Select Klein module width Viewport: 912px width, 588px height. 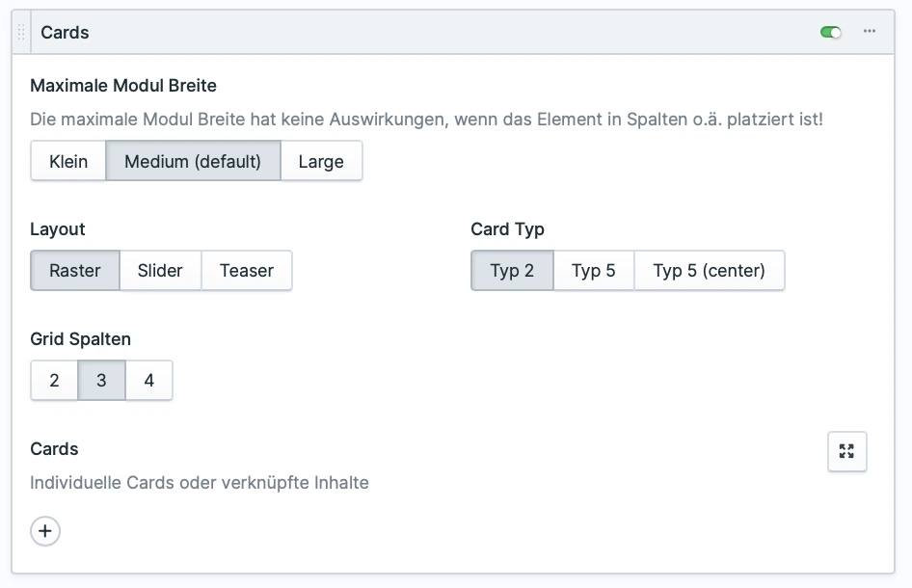[x=68, y=161]
